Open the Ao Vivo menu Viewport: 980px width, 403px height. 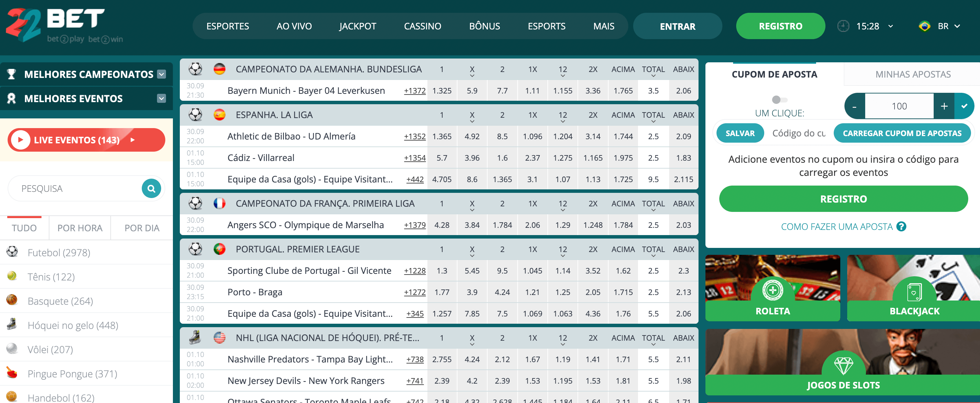294,26
